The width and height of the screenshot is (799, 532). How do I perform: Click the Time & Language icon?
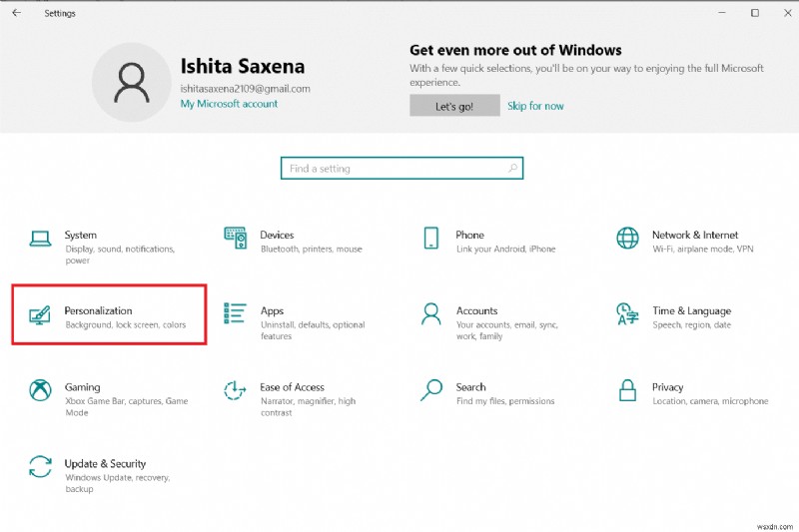coord(627,313)
